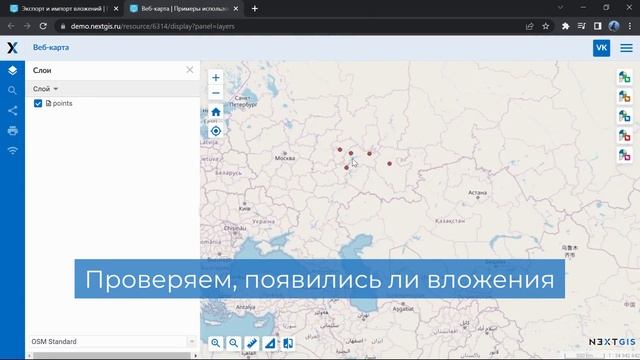This screenshot has height=360, width=640.
Task: Open a new browser tab
Action: tap(255, 9)
